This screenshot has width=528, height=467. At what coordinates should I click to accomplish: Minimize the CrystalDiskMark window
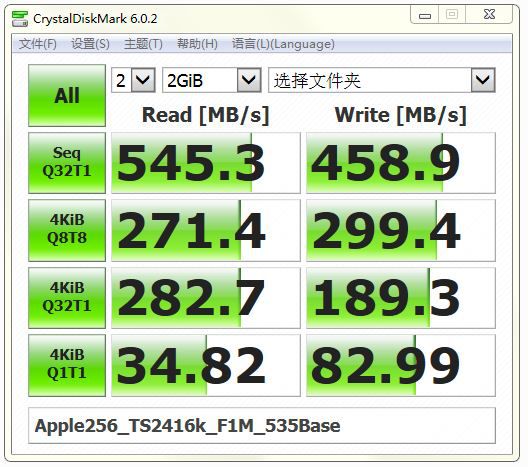(x=425, y=15)
